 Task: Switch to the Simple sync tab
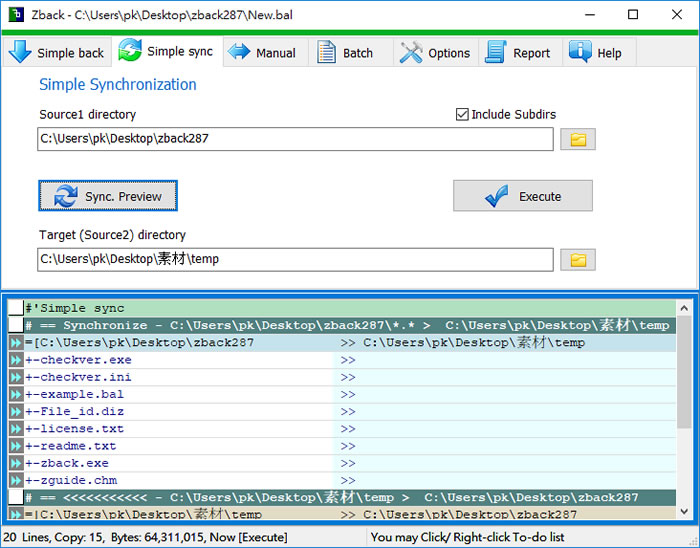pyautogui.click(x=167, y=51)
